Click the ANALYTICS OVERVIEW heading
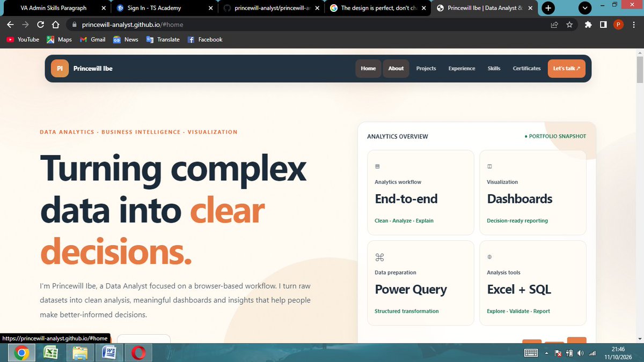 tap(398, 137)
